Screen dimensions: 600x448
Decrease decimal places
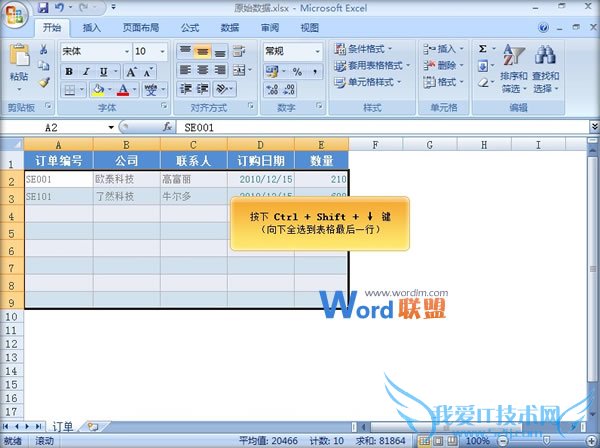pos(289,90)
